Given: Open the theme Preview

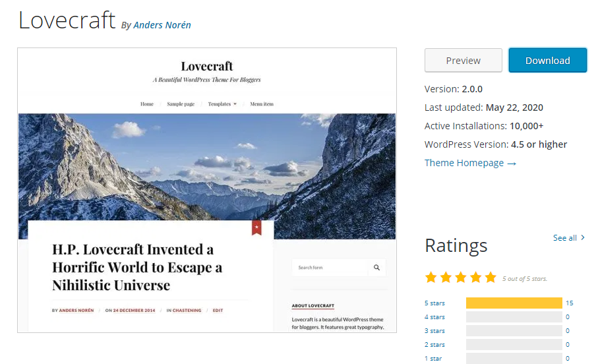Looking at the screenshot, I should 463,60.
